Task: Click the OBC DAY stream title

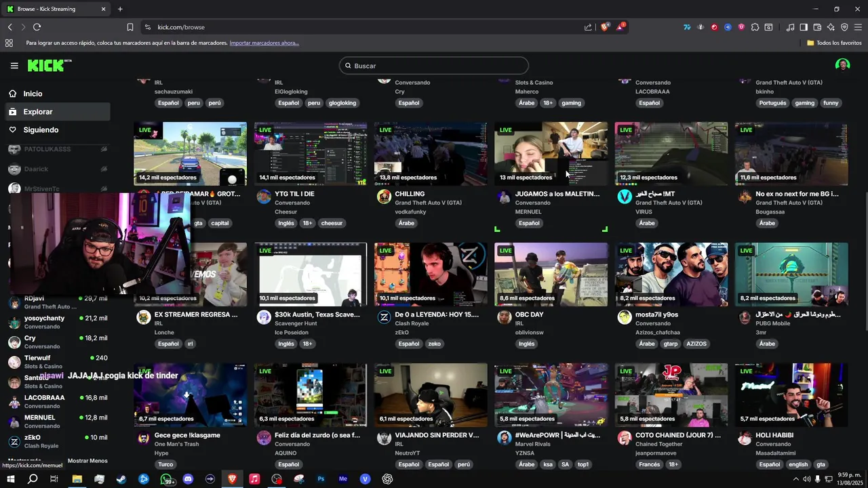Action: [x=530, y=314]
